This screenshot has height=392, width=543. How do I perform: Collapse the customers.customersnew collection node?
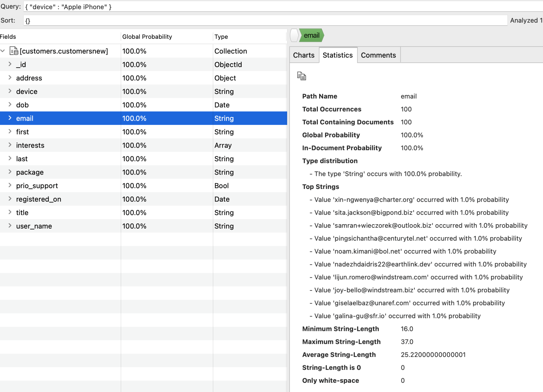[x=3, y=51]
